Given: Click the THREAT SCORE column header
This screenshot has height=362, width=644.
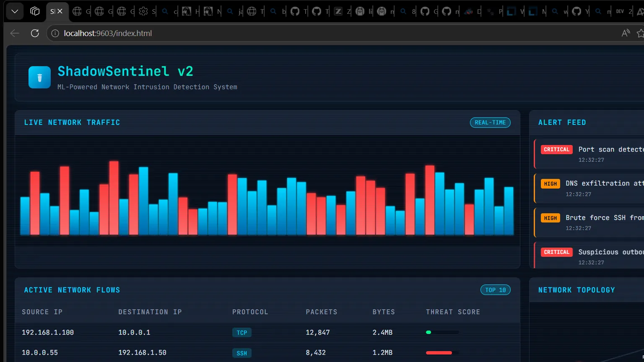Looking at the screenshot, I should [453, 312].
